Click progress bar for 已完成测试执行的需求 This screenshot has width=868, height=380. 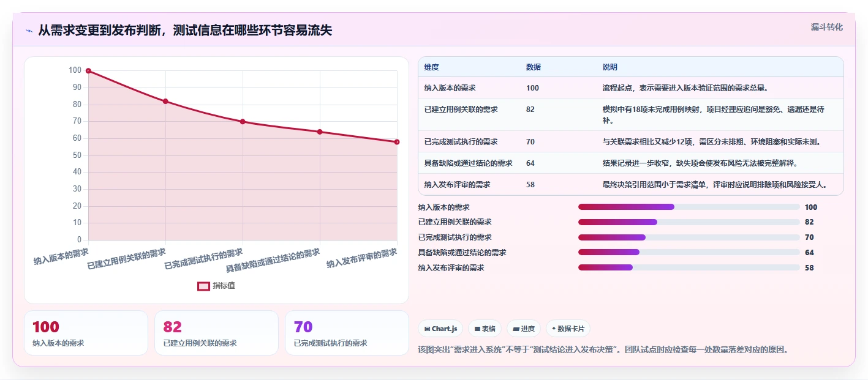click(x=689, y=237)
